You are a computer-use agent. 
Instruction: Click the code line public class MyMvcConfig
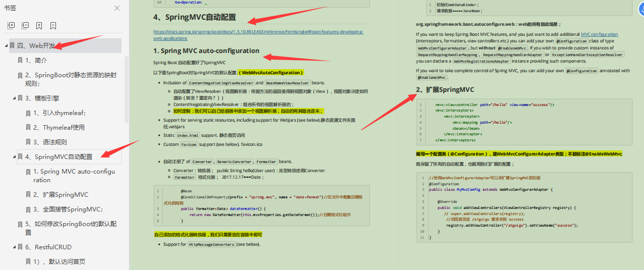[x=491, y=190]
